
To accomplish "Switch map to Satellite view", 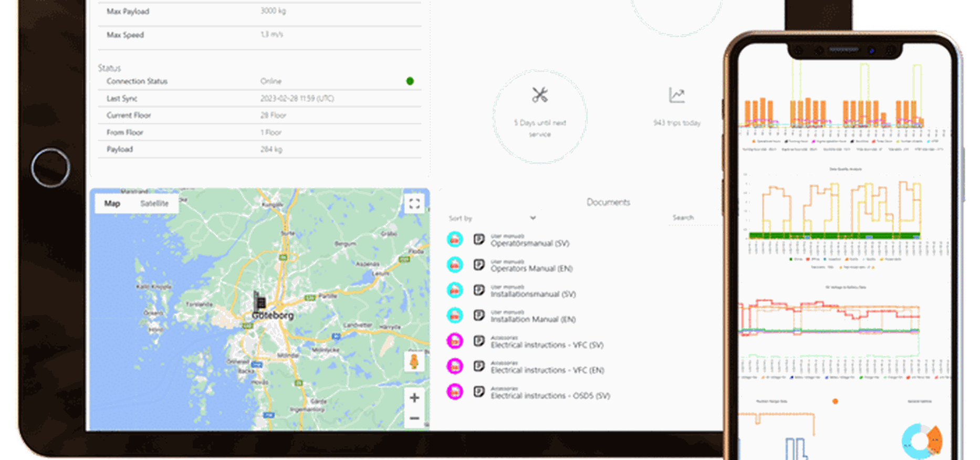I will 154,204.
